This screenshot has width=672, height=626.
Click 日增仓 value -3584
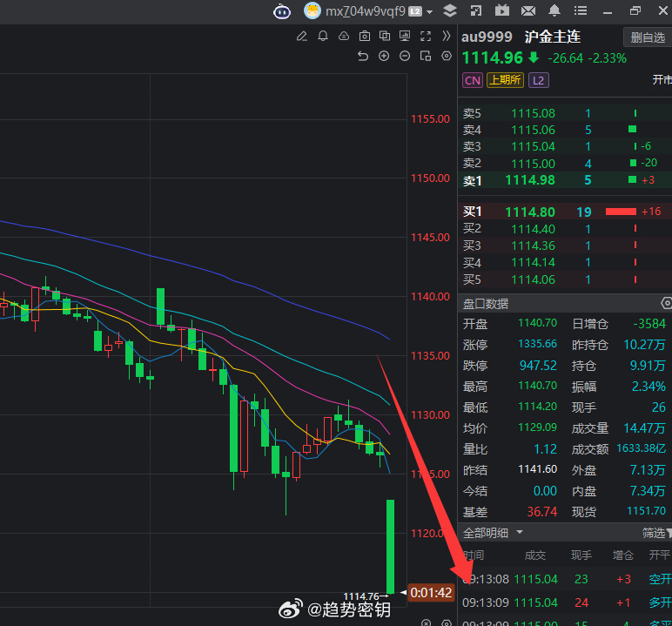click(649, 324)
